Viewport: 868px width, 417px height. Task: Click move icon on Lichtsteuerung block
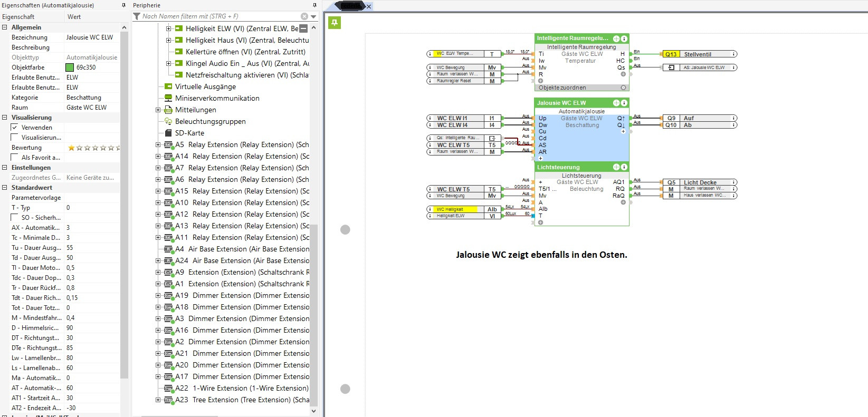[616, 167]
